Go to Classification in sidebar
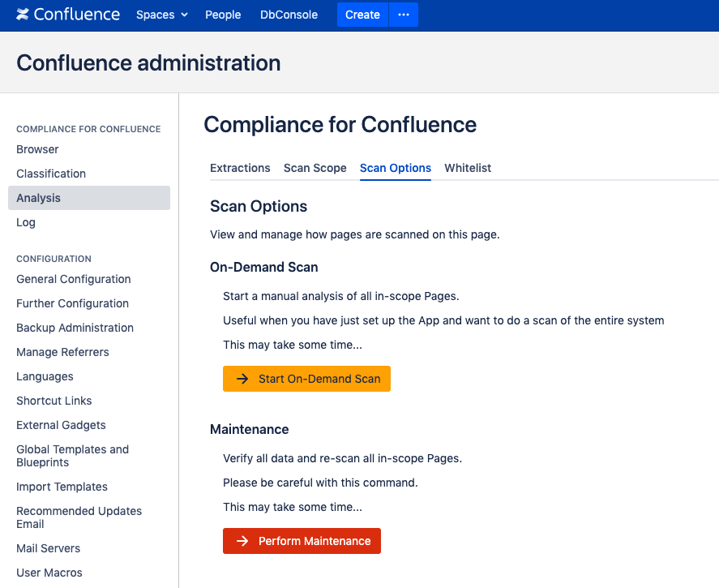The height and width of the screenshot is (588, 719). [51, 174]
